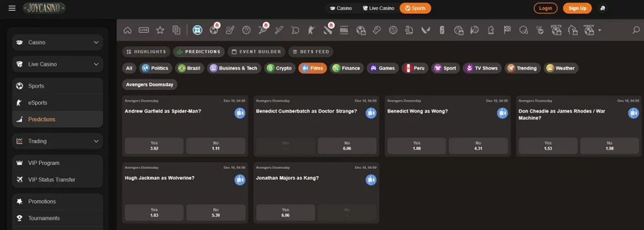Open Promotions in the sidebar
644x230 pixels.
click(x=57, y=202)
